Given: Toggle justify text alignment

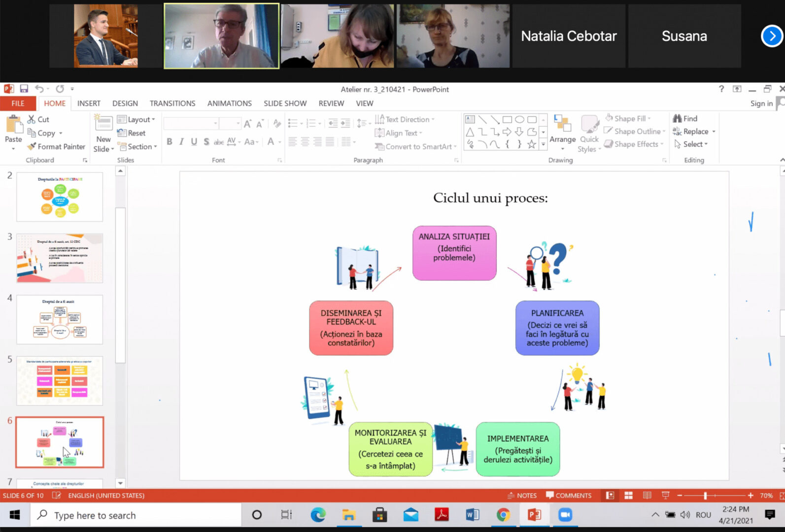Looking at the screenshot, I should [x=329, y=142].
